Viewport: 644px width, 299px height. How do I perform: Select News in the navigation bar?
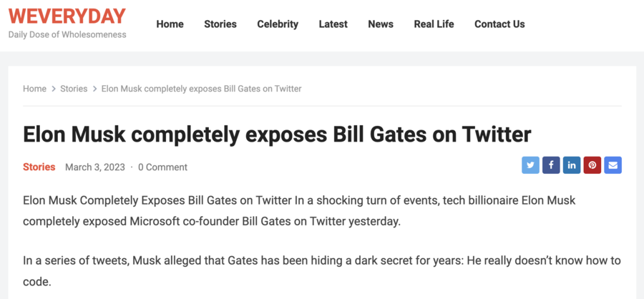tap(381, 24)
